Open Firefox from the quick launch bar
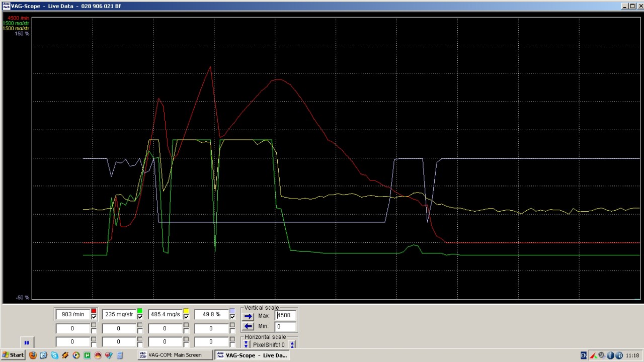 [x=33, y=355]
